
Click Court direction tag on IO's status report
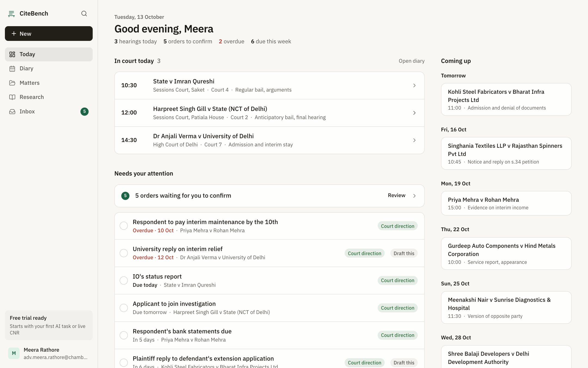coord(397,280)
